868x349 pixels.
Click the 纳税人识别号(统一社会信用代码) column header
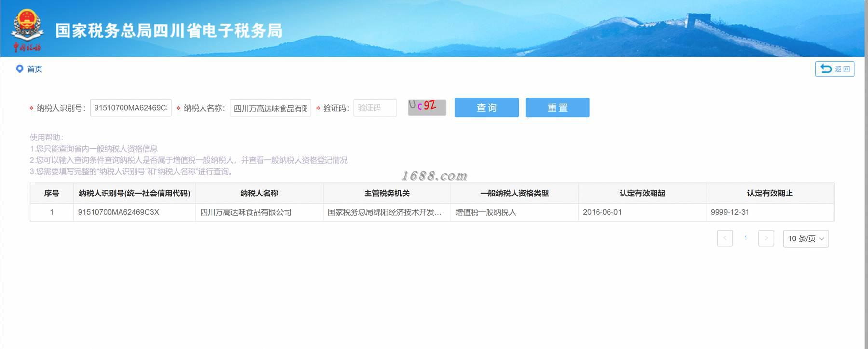click(x=135, y=193)
